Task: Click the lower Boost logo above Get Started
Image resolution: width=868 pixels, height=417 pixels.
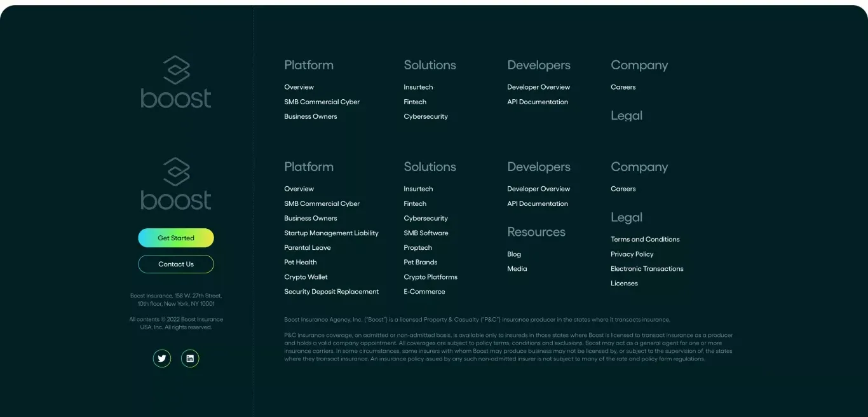Action: (x=176, y=184)
